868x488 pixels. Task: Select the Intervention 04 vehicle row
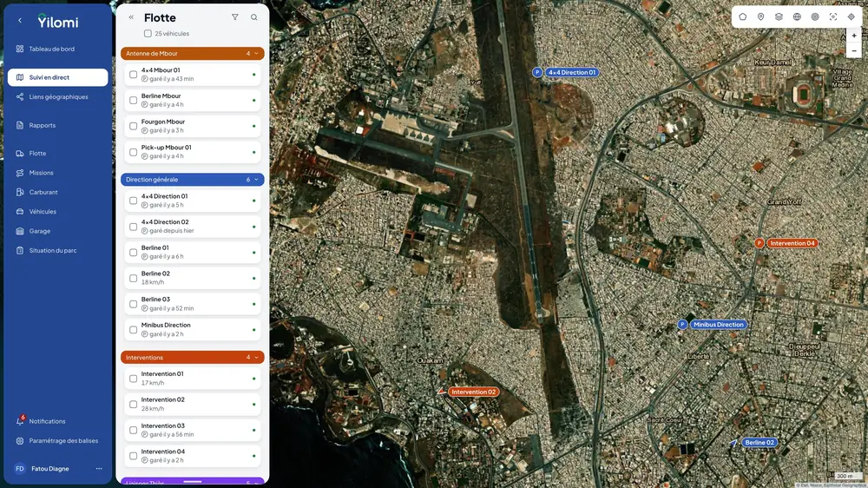(192, 456)
